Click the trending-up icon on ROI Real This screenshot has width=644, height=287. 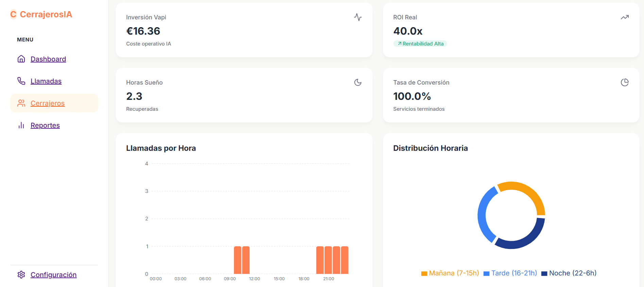coord(625,17)
